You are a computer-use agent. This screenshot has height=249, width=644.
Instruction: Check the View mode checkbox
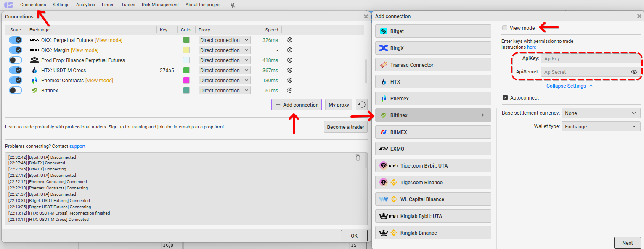tap(505, 28)
